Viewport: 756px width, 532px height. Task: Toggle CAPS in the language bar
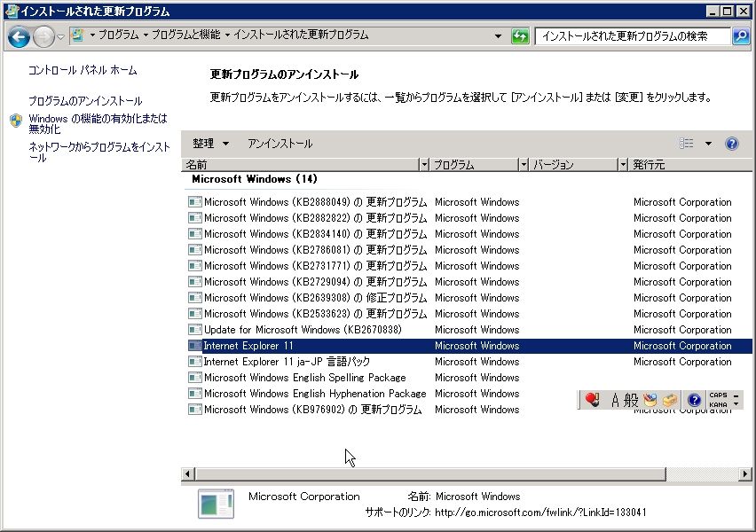pos(718,395)
